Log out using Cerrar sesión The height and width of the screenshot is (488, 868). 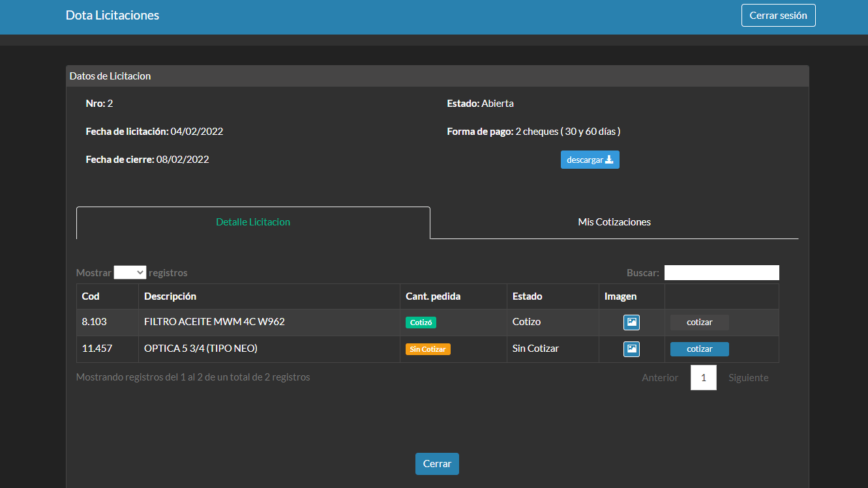click(x=778, y=15)
